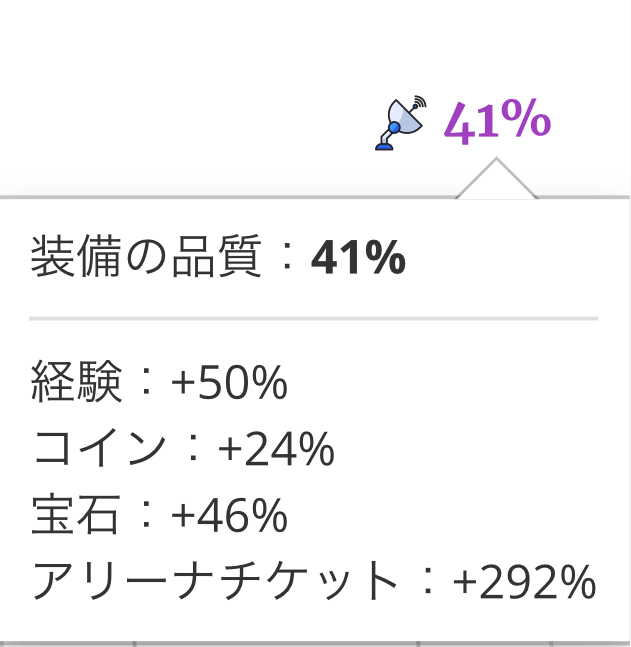Click the satellite dish equipment icon
Viewport: 631px width, 647px height.
pos(400,123)
